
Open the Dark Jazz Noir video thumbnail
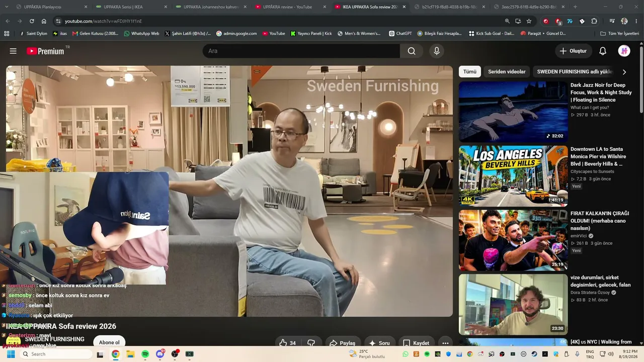pos(513,112)
